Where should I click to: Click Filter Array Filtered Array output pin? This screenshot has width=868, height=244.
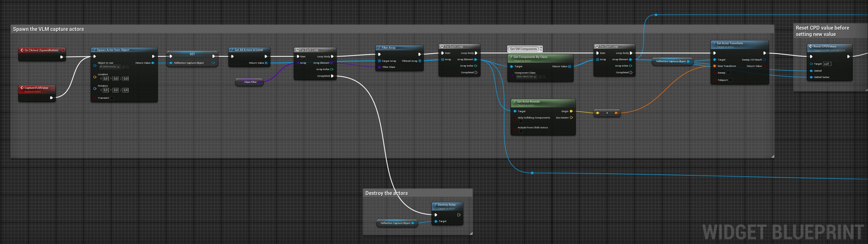(x=420, y=61)
